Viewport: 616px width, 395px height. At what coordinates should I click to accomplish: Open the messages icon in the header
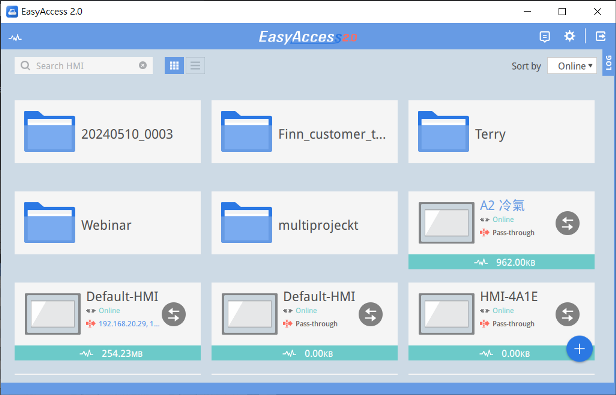click(x=544, y=37)
